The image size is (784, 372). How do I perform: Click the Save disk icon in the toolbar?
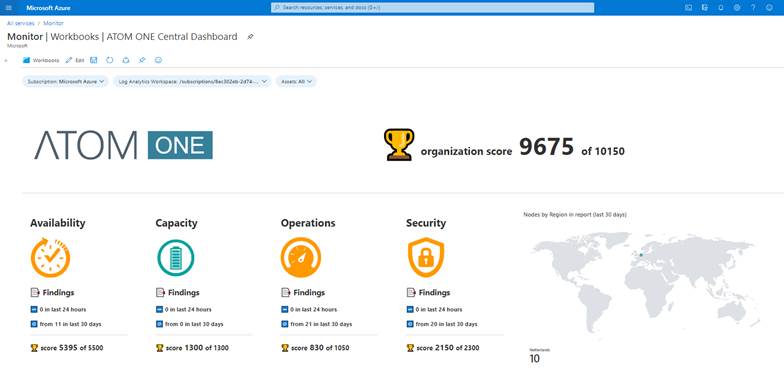[x=94, y=60]
